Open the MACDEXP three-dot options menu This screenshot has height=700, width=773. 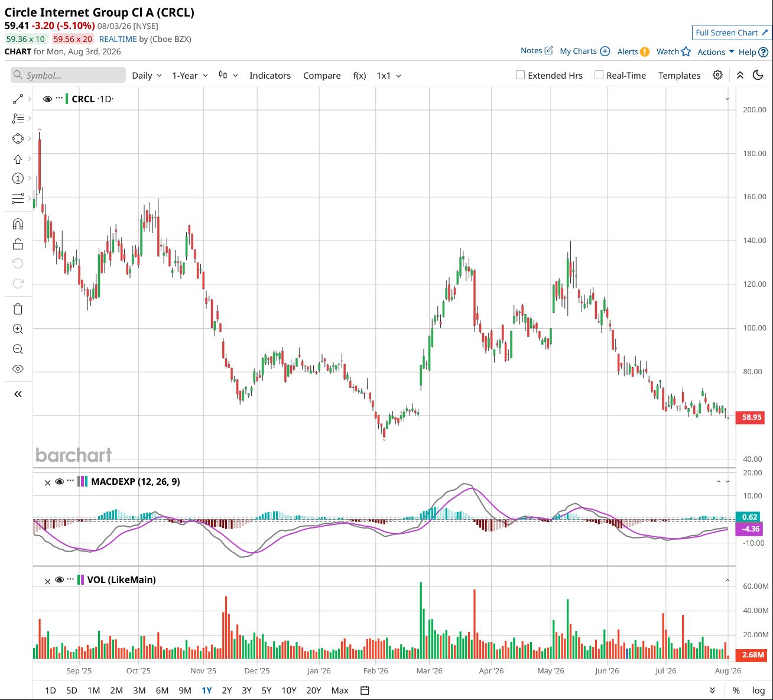point(70,481)
